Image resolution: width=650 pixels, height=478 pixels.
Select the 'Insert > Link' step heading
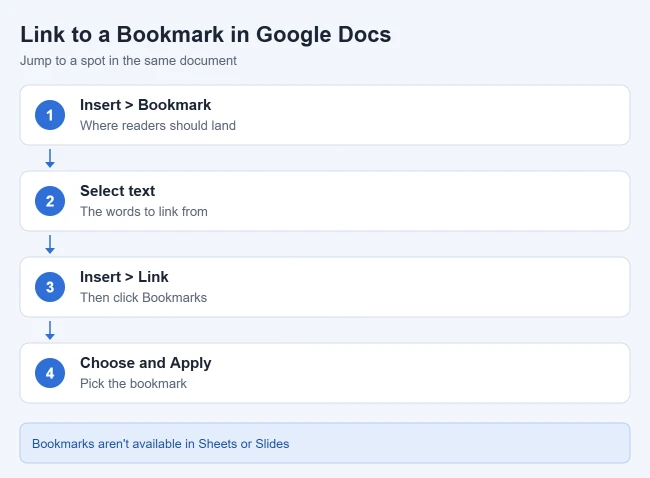click(x=124, y=277)
